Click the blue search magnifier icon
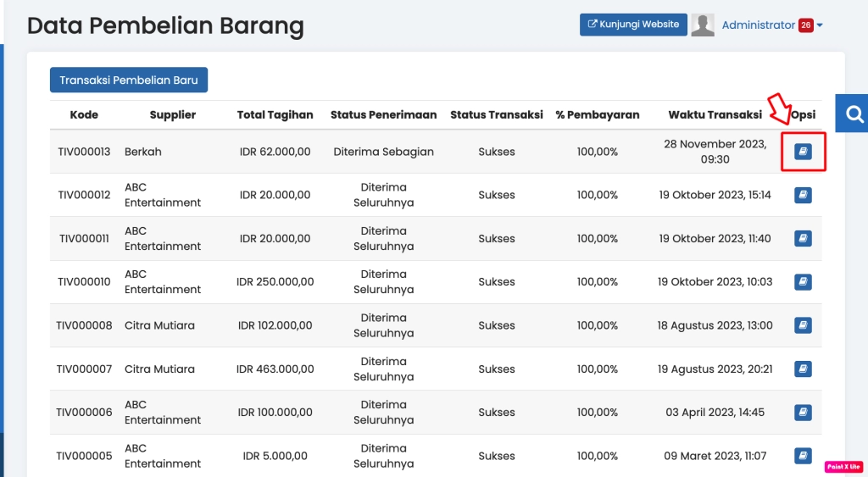This screenshot has height=477, width=868. [x=854, y=114]
